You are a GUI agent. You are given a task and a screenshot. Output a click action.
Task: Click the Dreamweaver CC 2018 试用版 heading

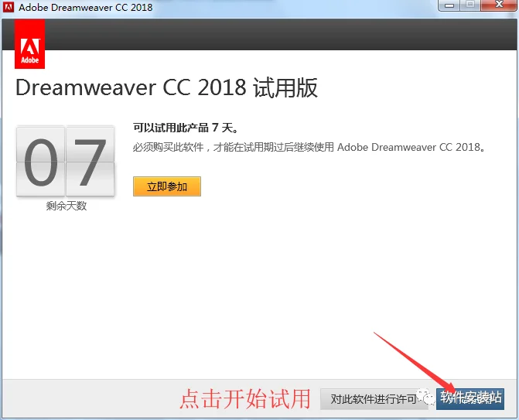166,87
